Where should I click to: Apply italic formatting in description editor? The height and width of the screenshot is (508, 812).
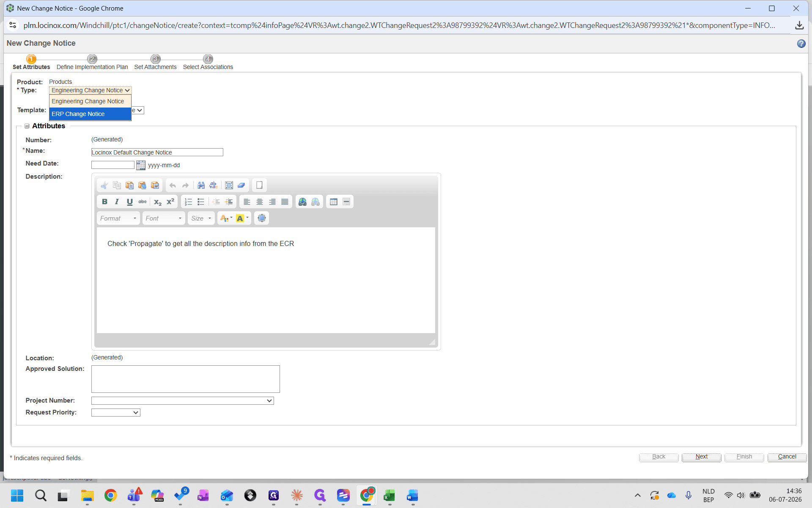[x=117, y=202]
